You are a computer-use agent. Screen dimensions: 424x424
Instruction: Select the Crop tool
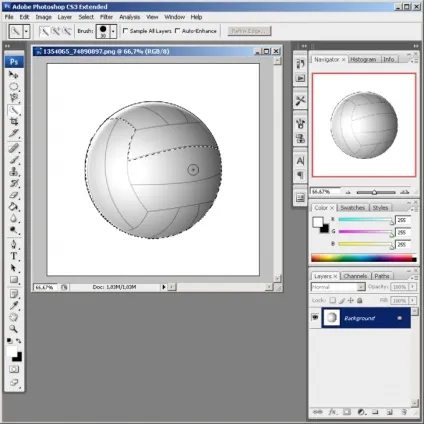14,122
